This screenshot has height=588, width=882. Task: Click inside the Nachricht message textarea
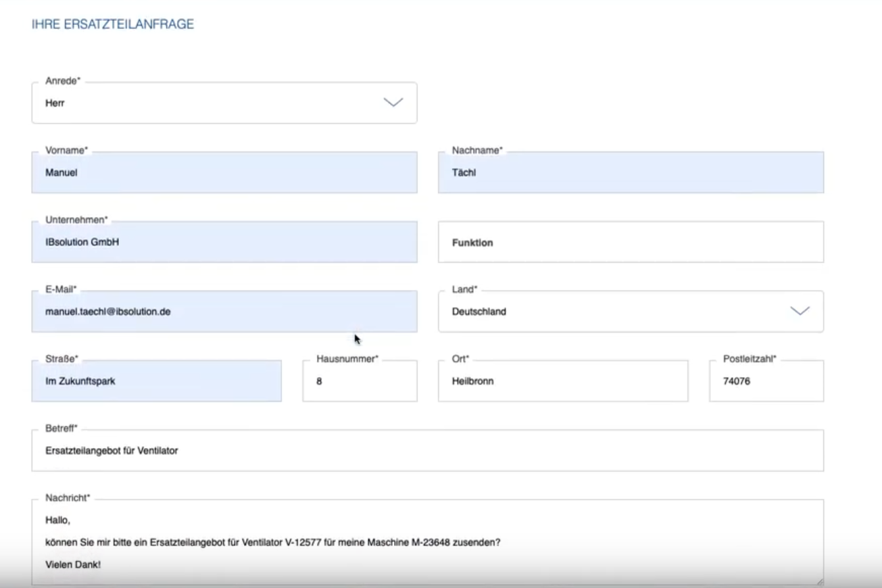click(427, 542)
